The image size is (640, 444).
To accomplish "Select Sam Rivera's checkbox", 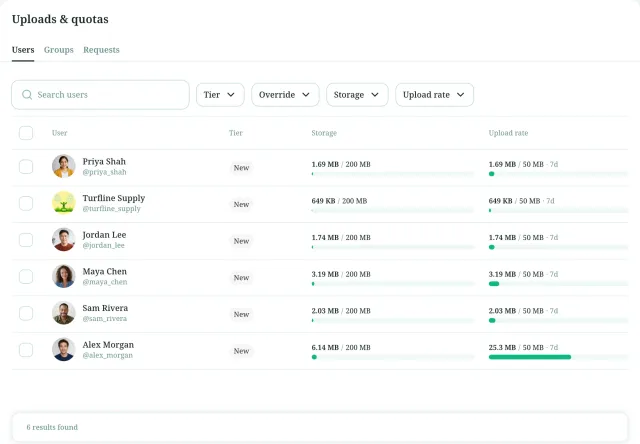I will tap(26, 313).
